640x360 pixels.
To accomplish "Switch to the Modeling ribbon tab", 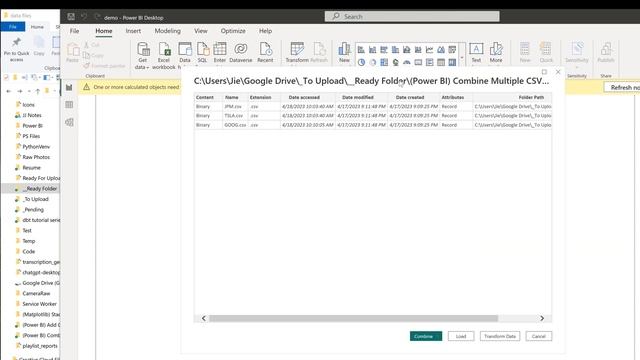I will point(167,31).
